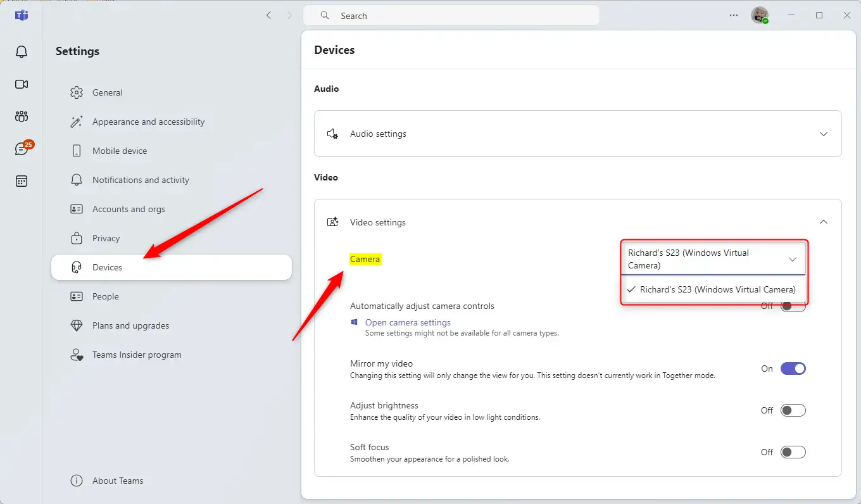861x504 pixels.
Task: Open Chat icon with 25 badge
Action: coord(22,149)
